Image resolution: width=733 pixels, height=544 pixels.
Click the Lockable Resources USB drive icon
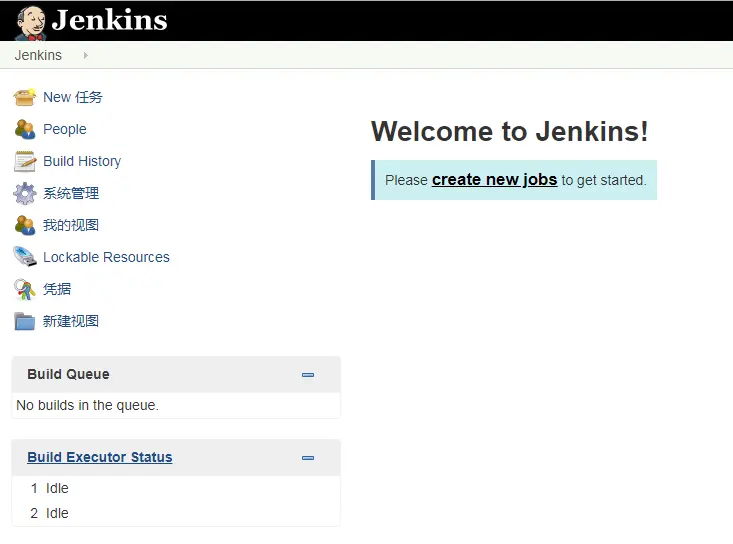[x=25, y=257]
